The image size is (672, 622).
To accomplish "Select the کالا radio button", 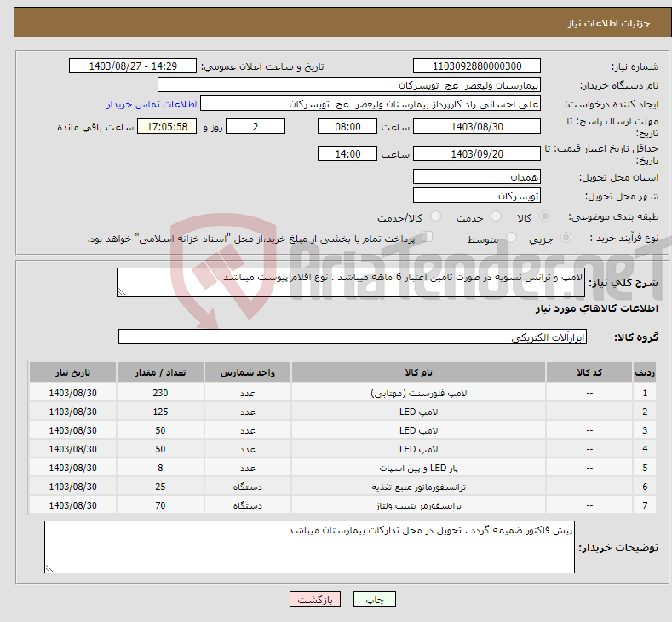I will pyautogui.click(x=544, y=216).
